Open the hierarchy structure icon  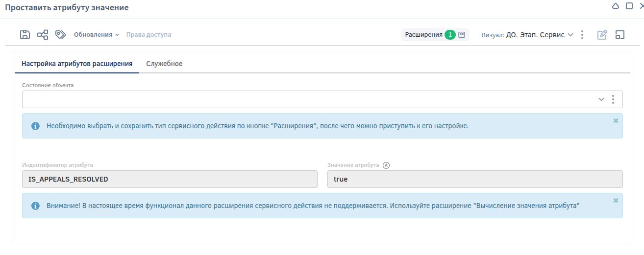43,35
